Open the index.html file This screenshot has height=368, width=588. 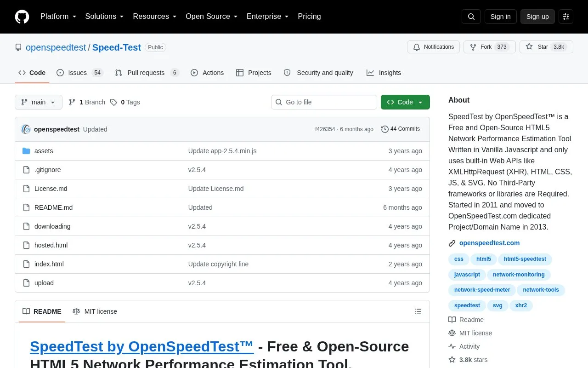[x=49, y=264]
